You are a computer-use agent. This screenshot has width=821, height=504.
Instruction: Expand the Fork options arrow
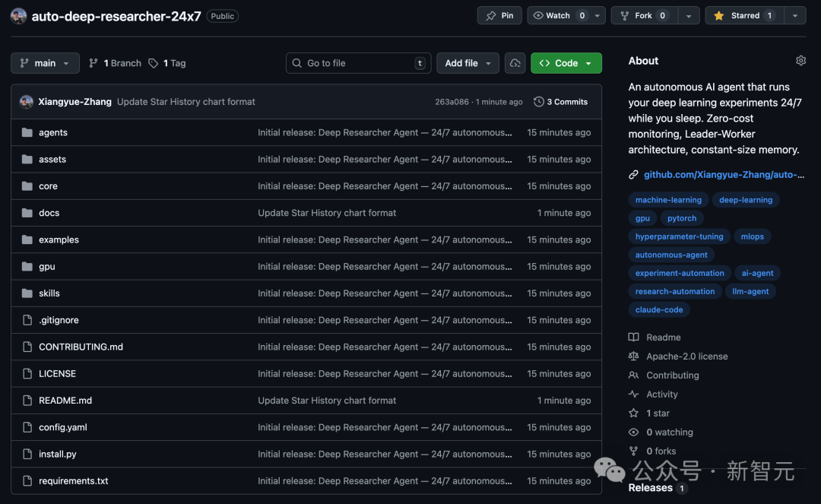(x=688, y=15)
